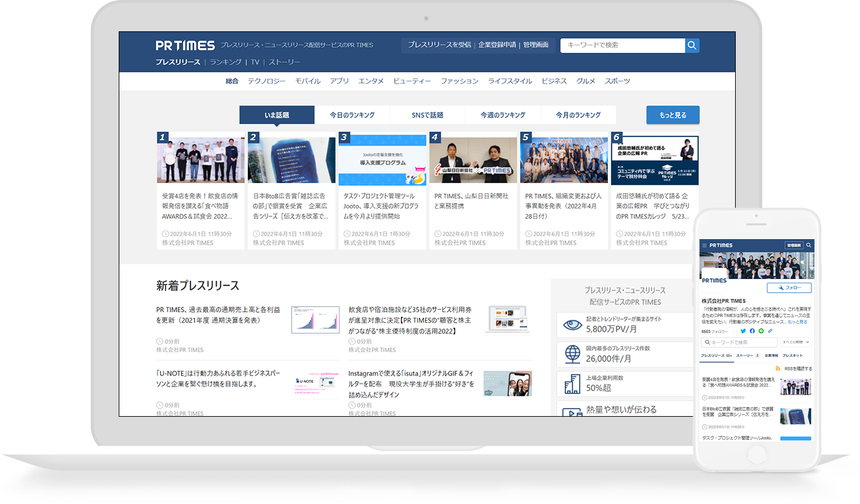The image size is (860, 504).
Task: Choose ビューティー category
Action: click(412, 81)
